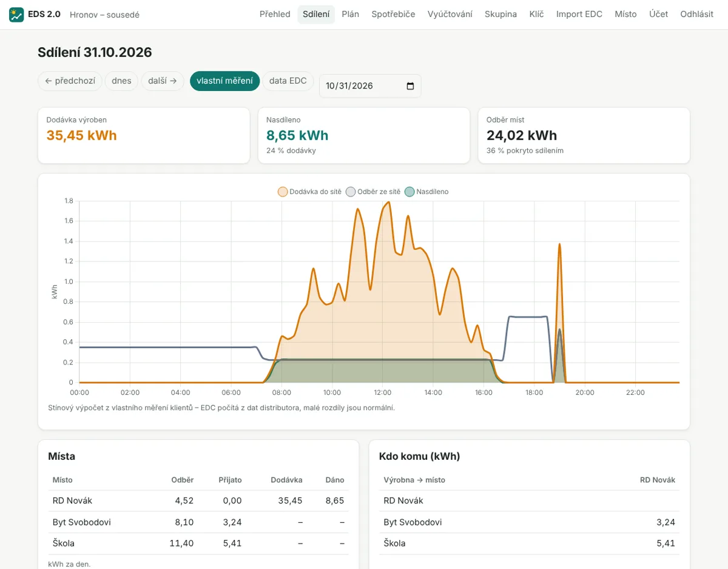Open the Účet page
Viewport: 728px width, 569px height.
click(658, 14)
